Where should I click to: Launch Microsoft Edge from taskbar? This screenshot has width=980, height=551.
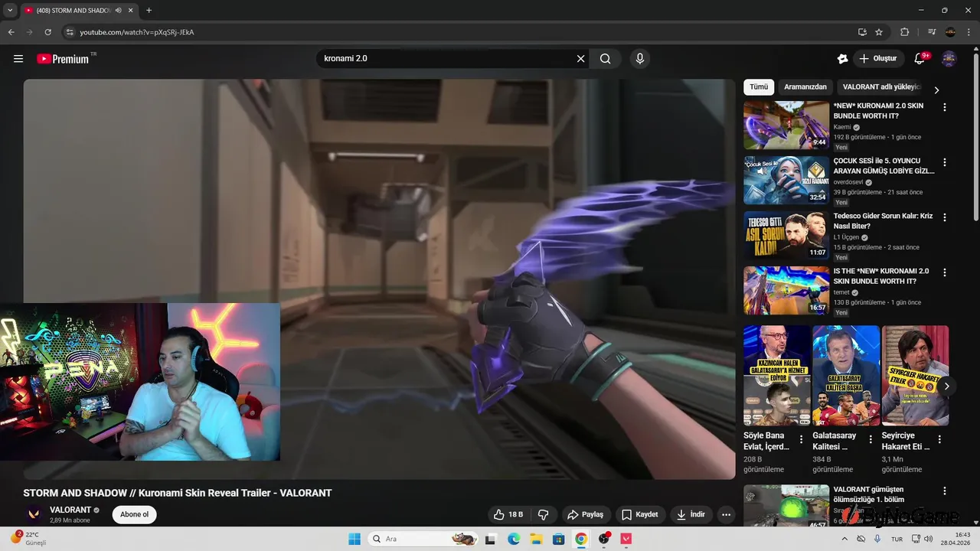tap(514, 539)
